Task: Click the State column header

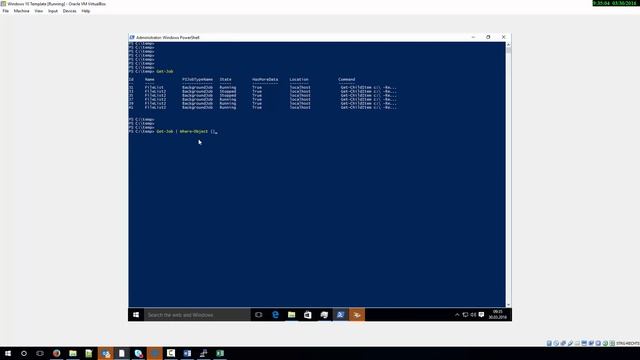Action: (x=226, y=80)
